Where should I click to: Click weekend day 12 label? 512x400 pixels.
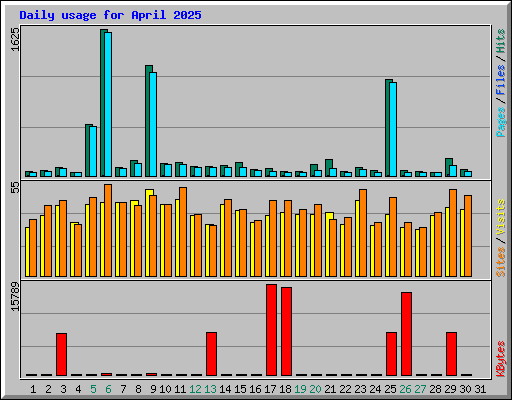(x=195, y=389)
